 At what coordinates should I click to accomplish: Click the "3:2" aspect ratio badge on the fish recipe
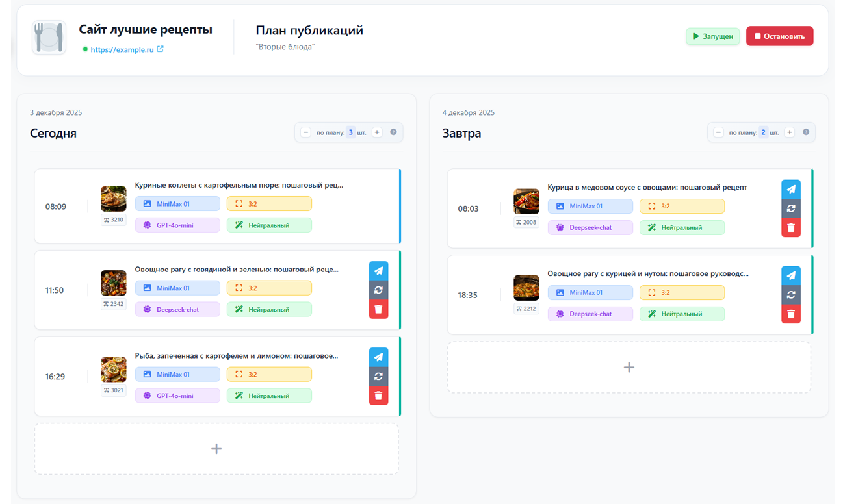[269, 374]
